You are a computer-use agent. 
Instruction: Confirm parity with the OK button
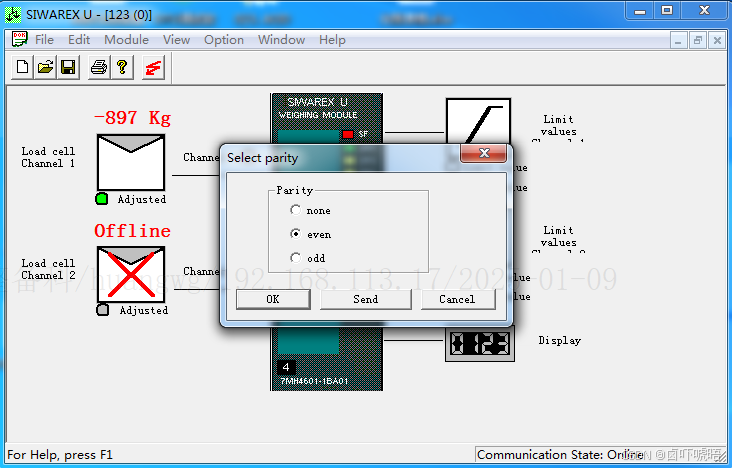tap(273, 299)
